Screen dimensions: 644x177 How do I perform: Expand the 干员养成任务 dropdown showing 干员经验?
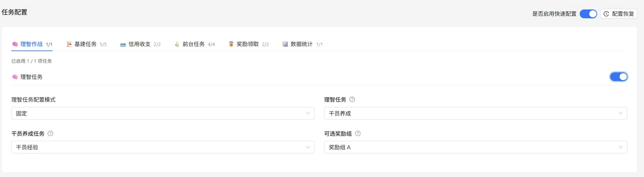pos(163,147)
